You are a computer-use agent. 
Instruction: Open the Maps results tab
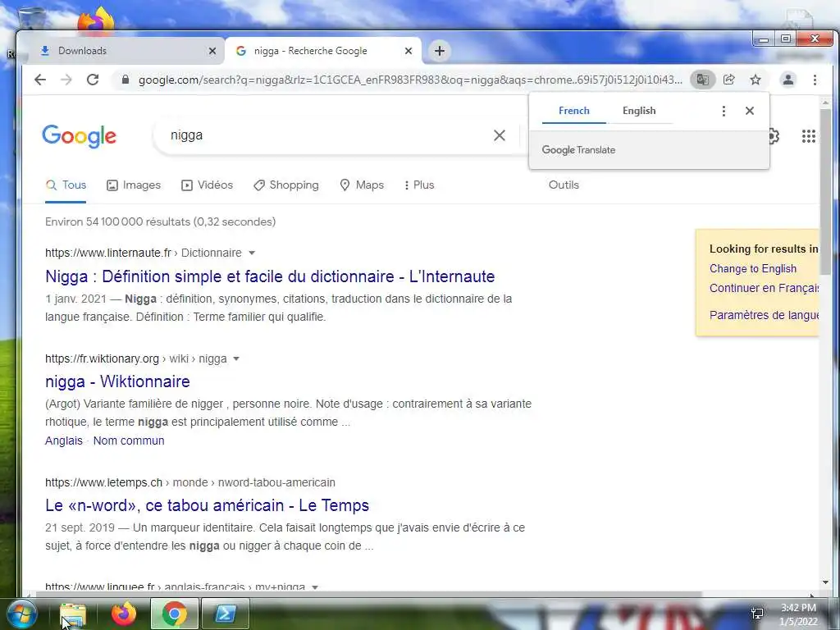362,185
